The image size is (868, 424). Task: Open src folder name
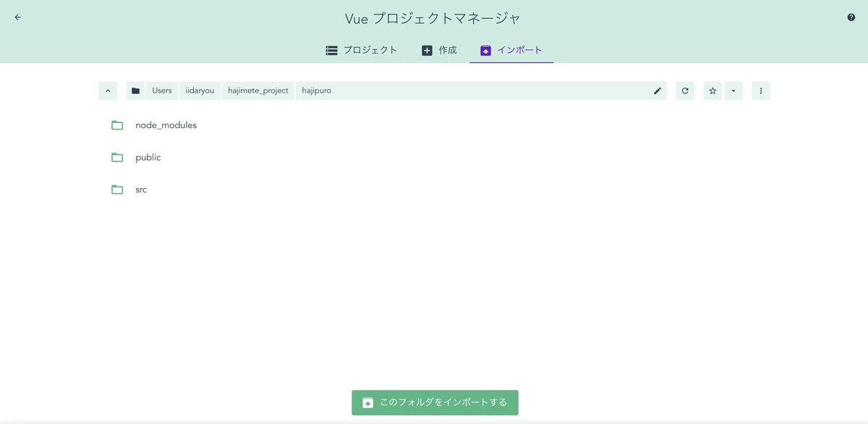tap(141, 190)
